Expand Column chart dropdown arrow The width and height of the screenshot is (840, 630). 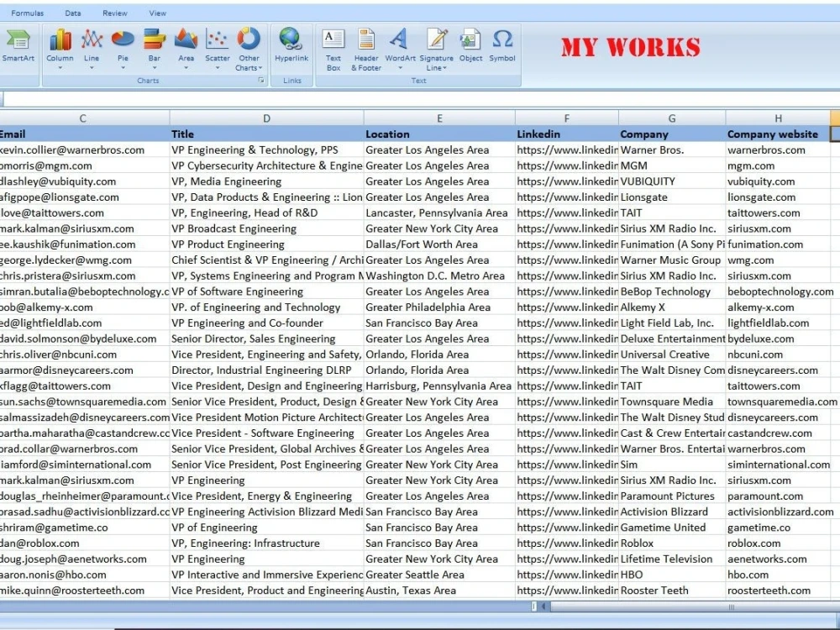(x=60, y=68)
